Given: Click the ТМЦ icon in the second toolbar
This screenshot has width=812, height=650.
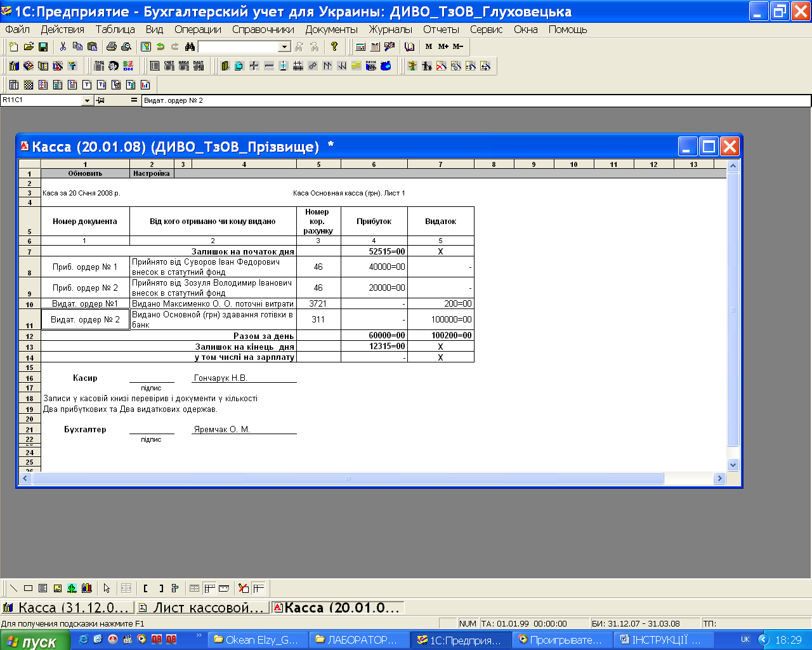Looking at the screenshot, I should pos(100,66).
